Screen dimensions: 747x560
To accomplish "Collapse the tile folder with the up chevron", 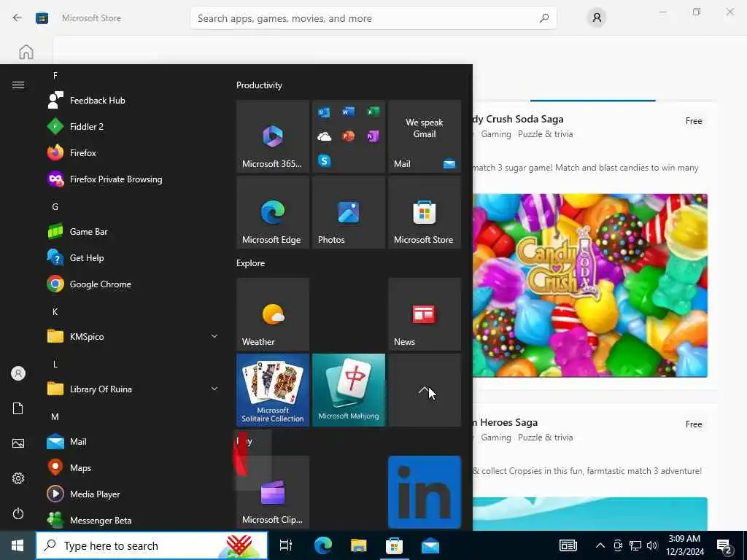I will (x=425, y=390).
